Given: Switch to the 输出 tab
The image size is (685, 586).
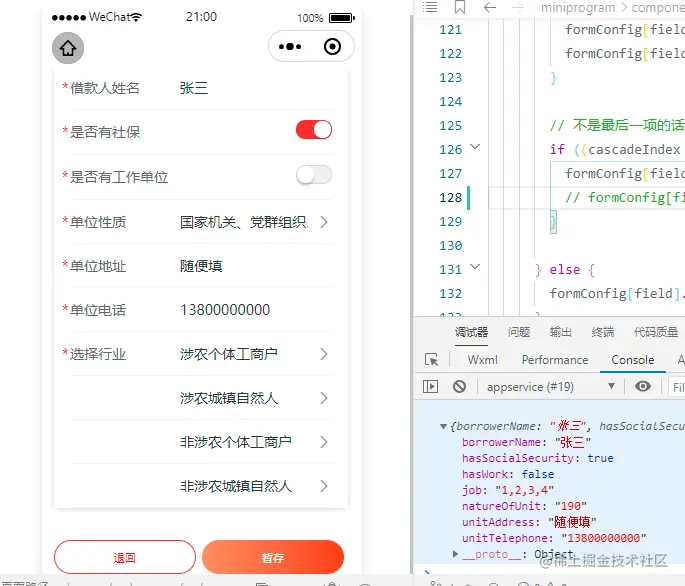Looking at the screenshot, I should (x=560, y=332).
